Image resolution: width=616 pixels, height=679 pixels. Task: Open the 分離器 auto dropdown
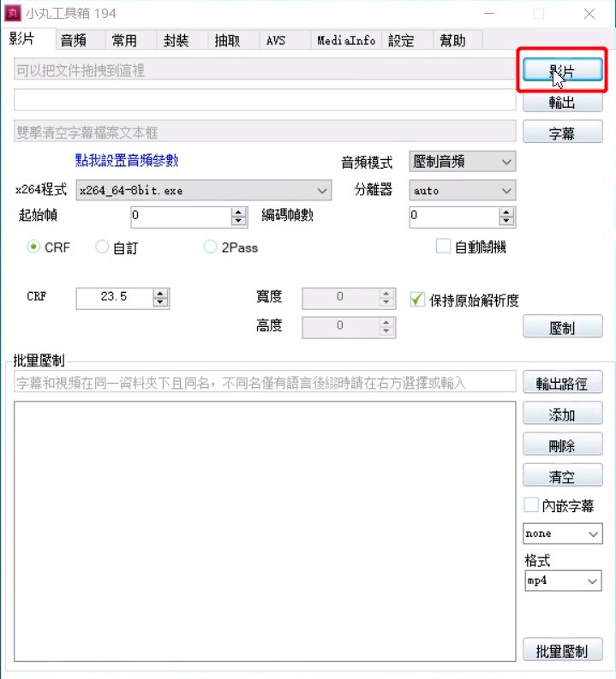click(x=463, y=191)
